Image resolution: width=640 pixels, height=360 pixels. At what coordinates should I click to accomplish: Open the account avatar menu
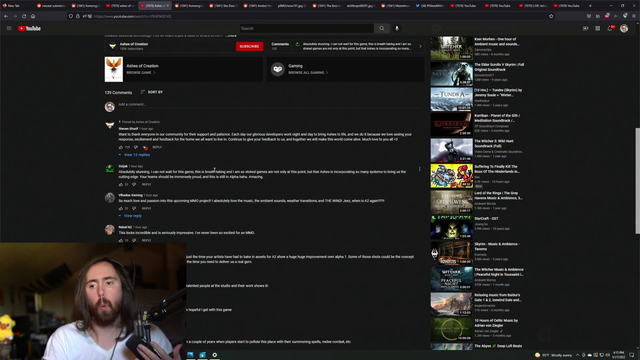[x=624, y=28]
